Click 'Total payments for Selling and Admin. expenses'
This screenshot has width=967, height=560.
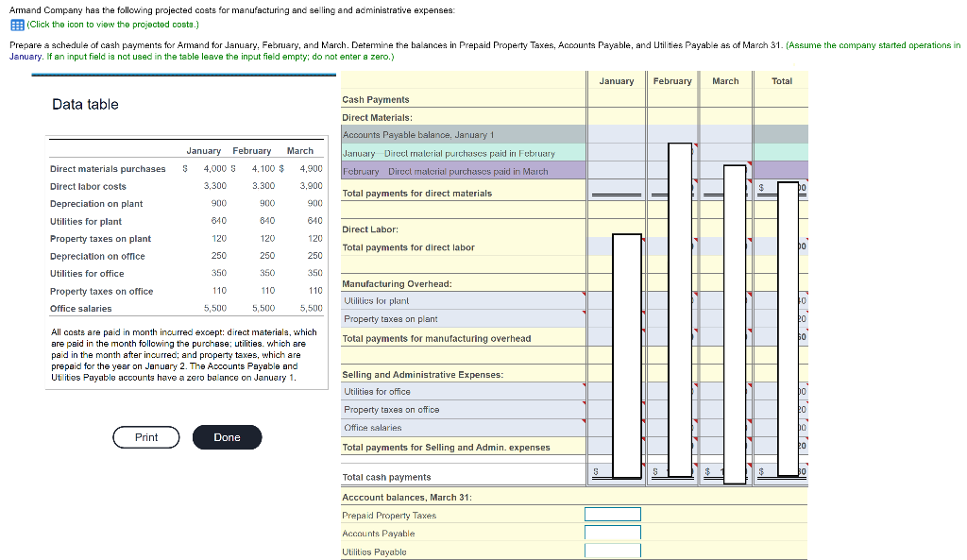click(x=446, y=447)
